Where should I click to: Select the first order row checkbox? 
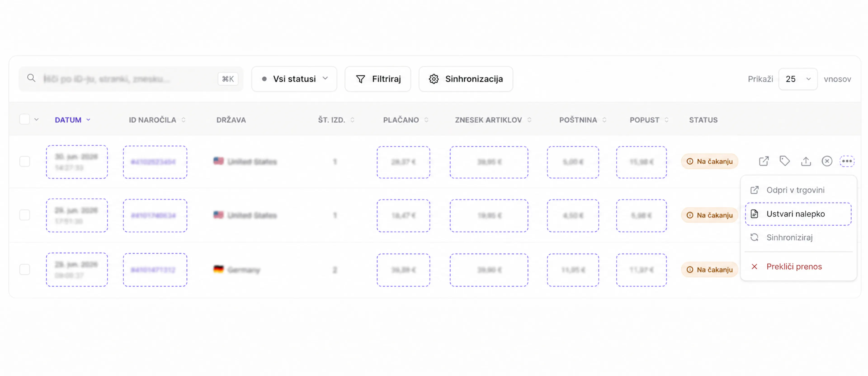(25, 161)
